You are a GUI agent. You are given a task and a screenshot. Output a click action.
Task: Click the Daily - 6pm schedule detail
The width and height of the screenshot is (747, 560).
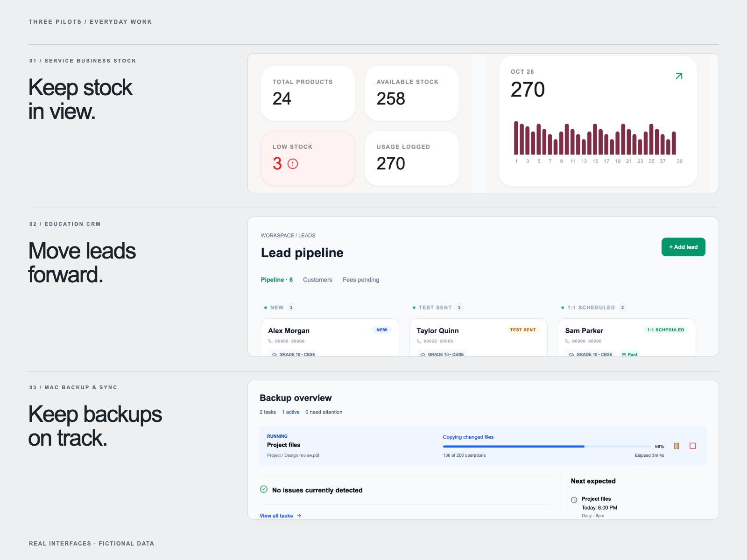[593, 516]
